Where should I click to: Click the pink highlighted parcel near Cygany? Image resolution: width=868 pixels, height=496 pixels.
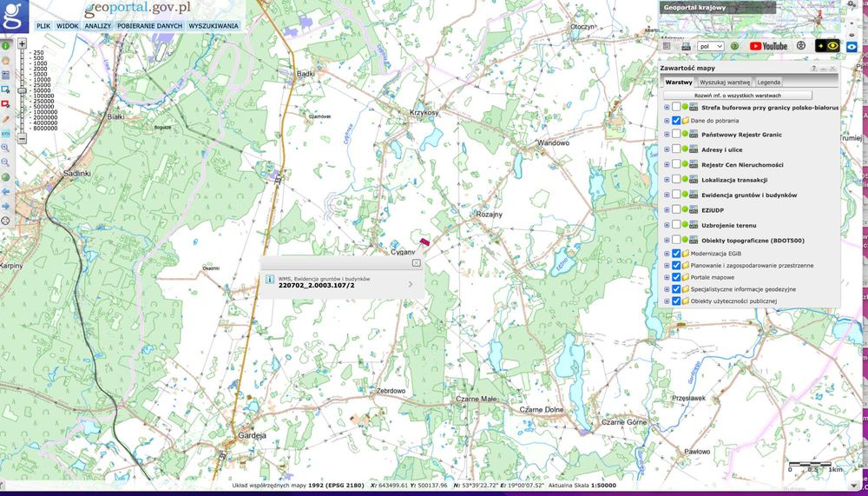pyautogui.click(x=424, y=241)
